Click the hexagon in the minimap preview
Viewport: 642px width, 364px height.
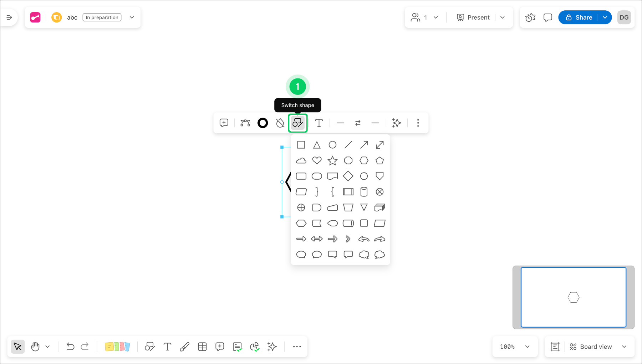tap(573, 297)
